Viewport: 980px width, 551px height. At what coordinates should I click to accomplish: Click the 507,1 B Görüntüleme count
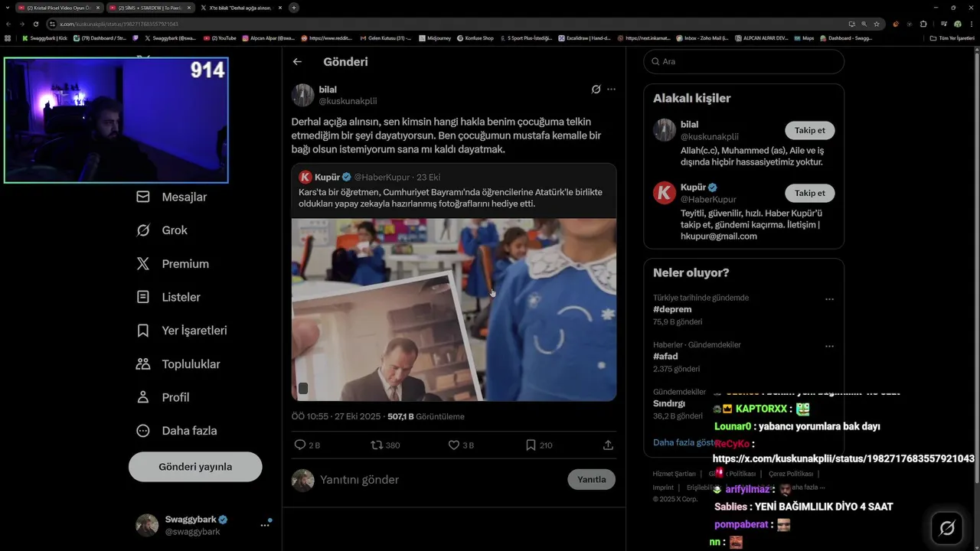click(x=426, y=417)
